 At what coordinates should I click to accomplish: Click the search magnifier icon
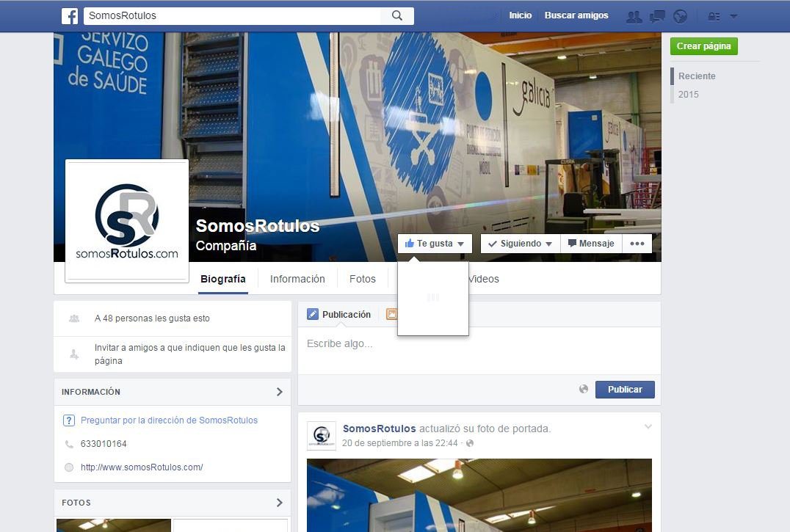(397, 15)
